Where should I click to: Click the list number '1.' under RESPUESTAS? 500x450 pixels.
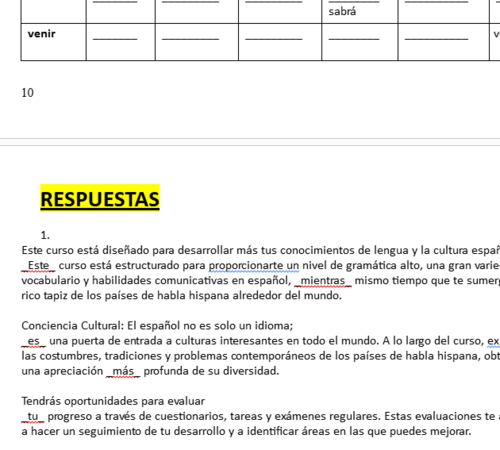click(x=45, y=235)
